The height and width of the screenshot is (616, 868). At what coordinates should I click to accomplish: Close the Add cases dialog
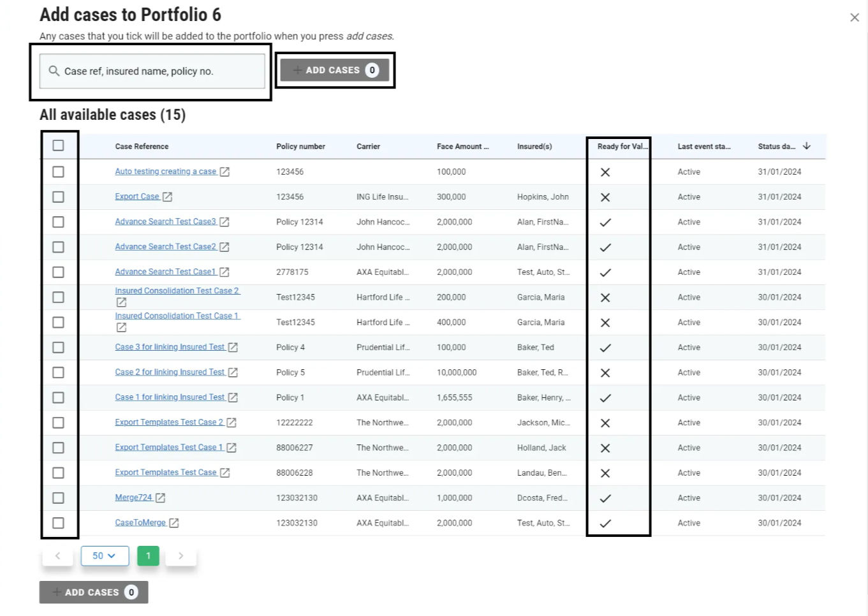click(855, 18)
